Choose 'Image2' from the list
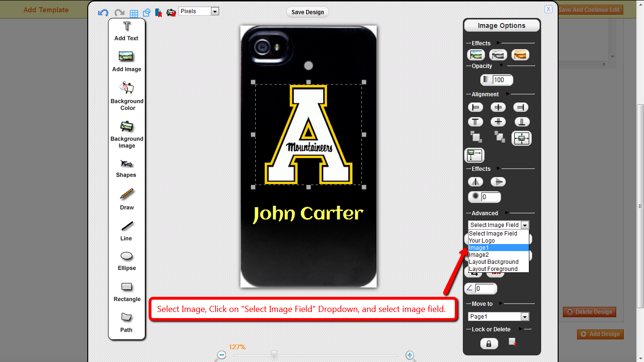 pos(499,255)
